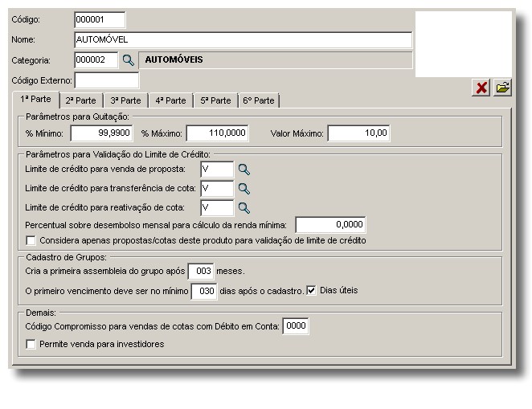
Task: Click the Categoria code field 000002
Action: [96, 60]
